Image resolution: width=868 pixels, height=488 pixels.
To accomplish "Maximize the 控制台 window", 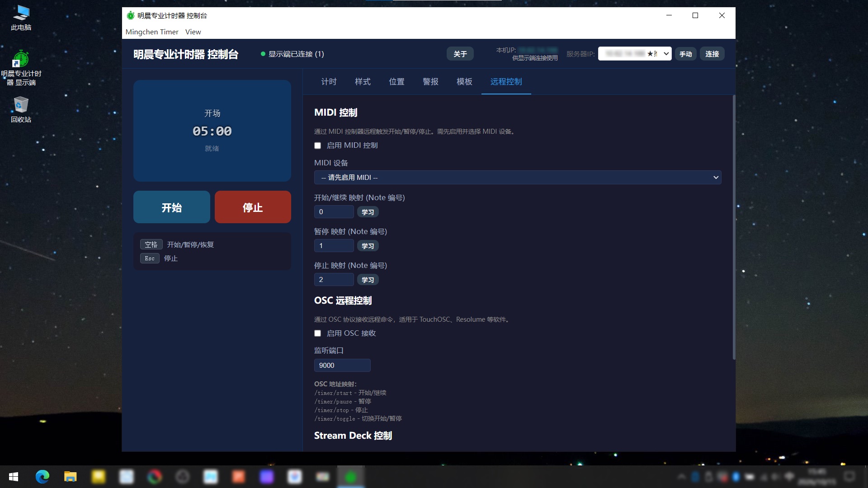I will coord(695,15).
